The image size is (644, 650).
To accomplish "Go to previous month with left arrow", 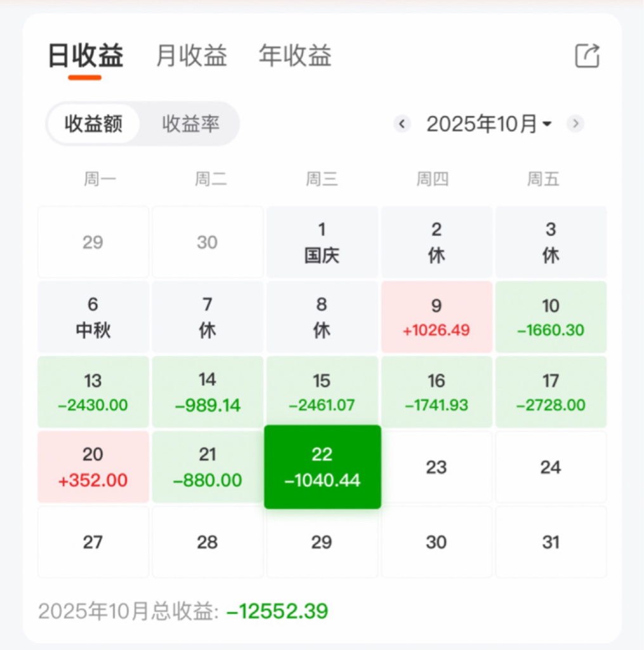I will click(x=402, y=123).
